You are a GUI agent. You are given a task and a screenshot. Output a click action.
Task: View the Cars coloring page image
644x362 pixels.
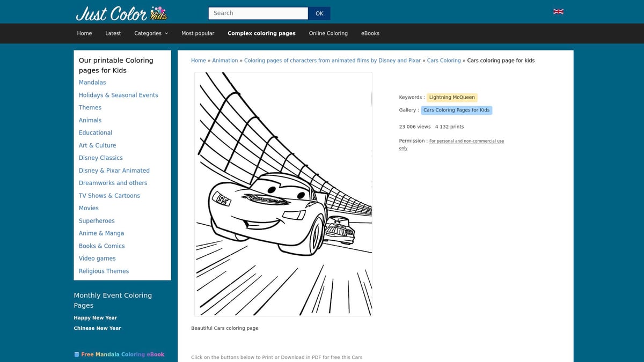tap(283, 193)
